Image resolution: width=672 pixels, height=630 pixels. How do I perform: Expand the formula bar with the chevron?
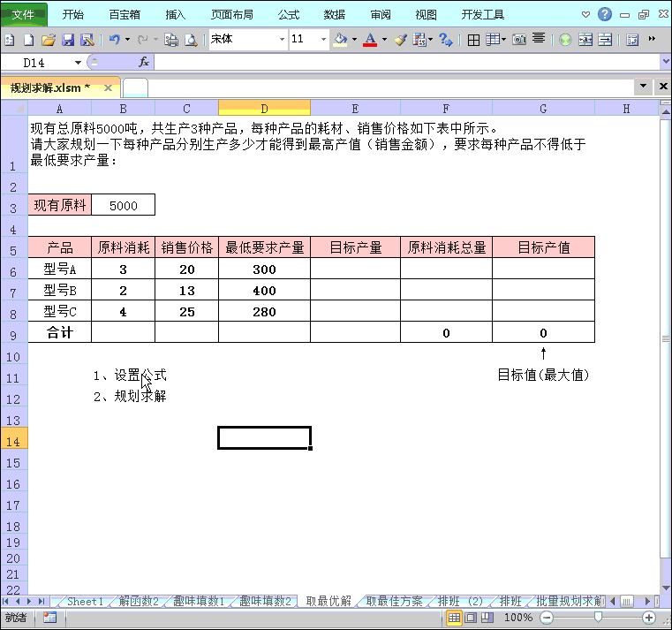point(666,61)
